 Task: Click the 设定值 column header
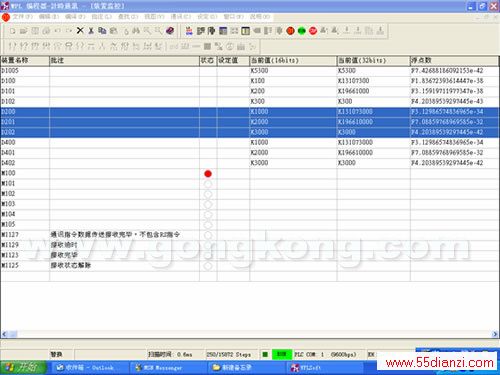(233, 60)
